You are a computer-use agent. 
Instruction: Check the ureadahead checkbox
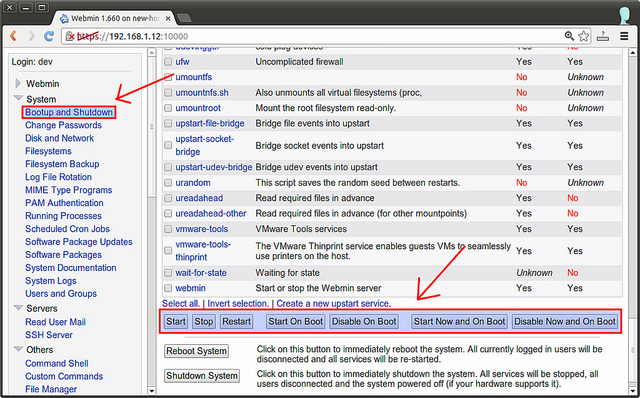(x=168, y=198)
